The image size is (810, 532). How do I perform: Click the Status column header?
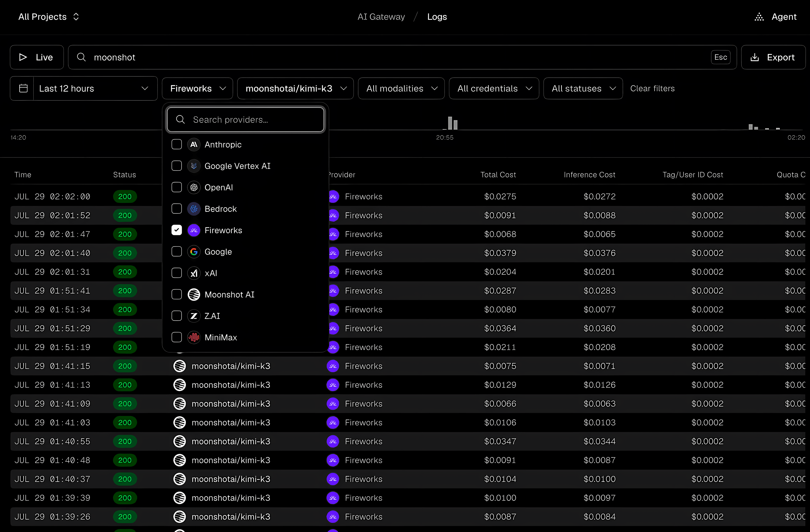click(125, 175)
